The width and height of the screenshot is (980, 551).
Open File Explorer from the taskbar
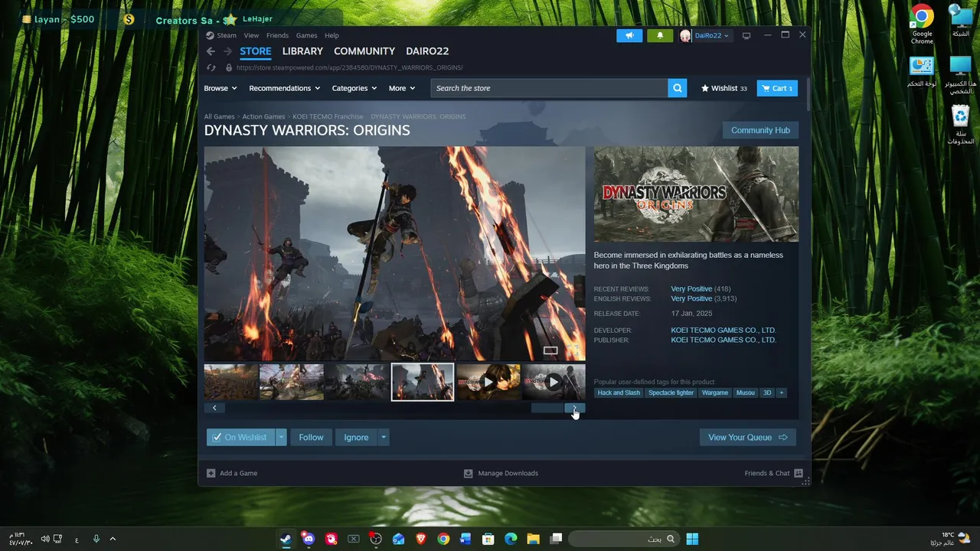(533, 539)
